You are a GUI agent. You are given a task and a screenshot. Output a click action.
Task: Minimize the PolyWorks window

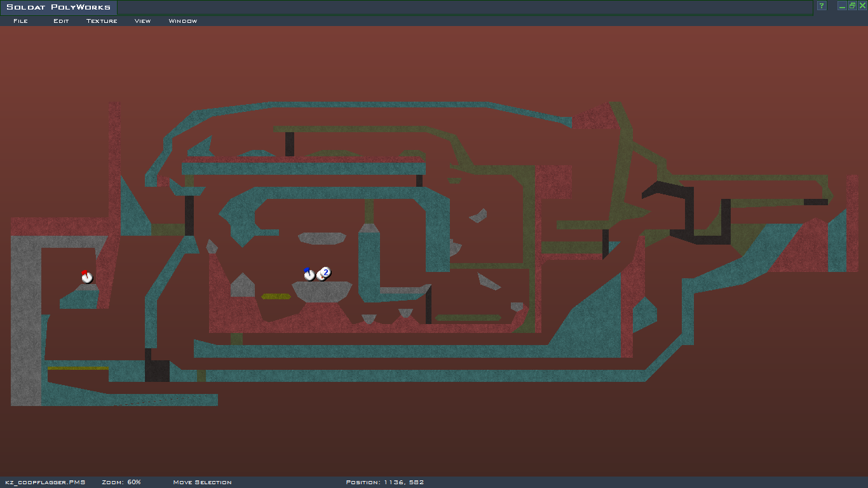point(842,6)
